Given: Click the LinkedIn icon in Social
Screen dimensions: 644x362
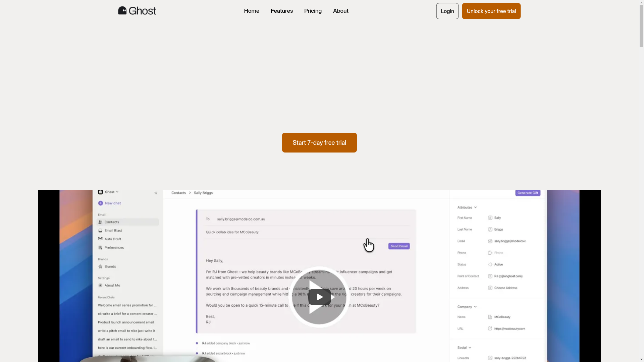Looking at the screenshot, I should point(490,358).
